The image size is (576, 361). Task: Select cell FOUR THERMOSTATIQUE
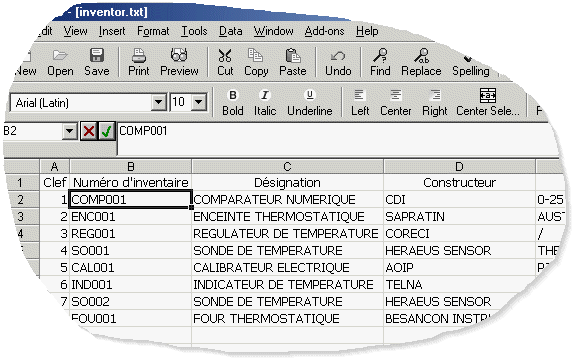(287, 318)
